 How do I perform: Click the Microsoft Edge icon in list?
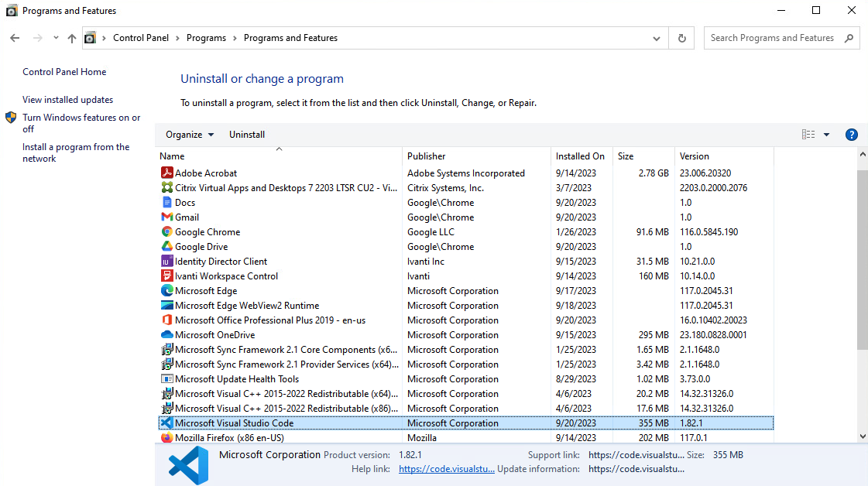click(x=166, y=290)
